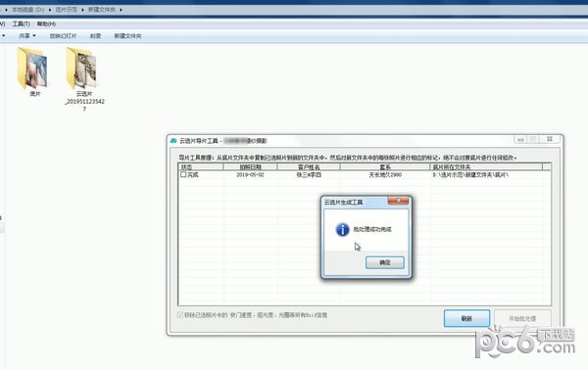Image resolution: width=588 pixels, height=370 pixels.
Task: Click the 刷新 button
Action: (466, 318)
